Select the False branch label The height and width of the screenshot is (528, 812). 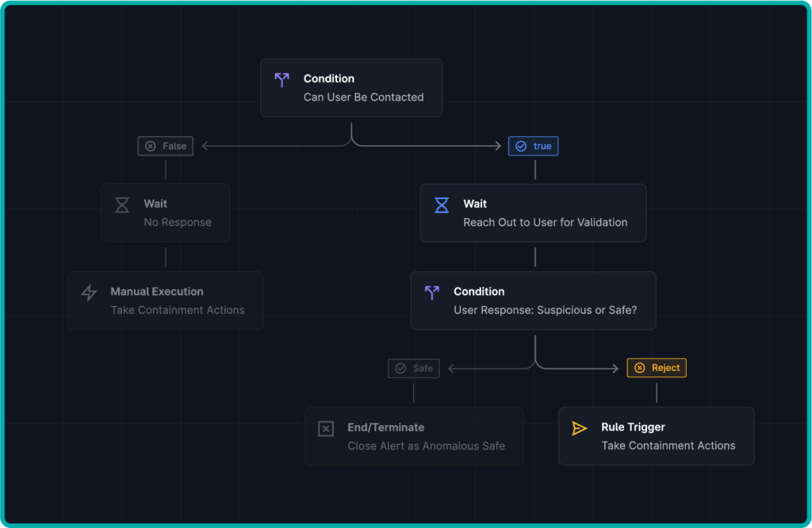[x=166, y=146]
